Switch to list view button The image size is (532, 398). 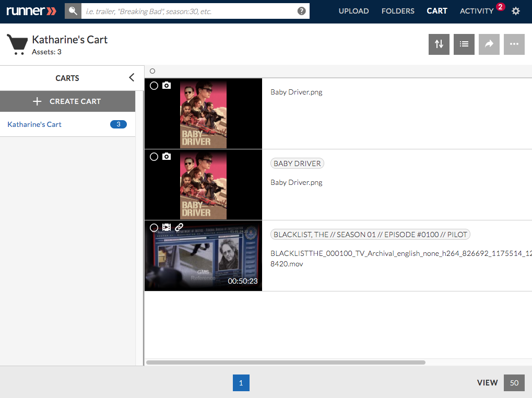(464, 44)
